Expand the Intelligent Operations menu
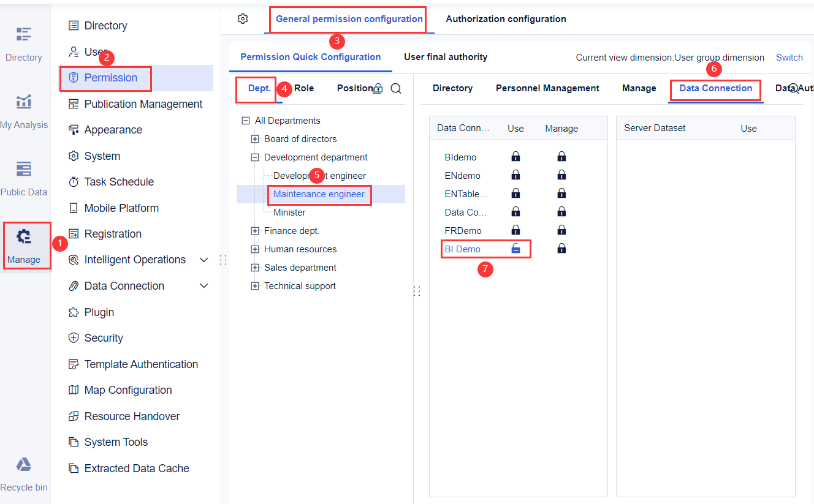This screenshot has height=504, width=814. [203, 260]
